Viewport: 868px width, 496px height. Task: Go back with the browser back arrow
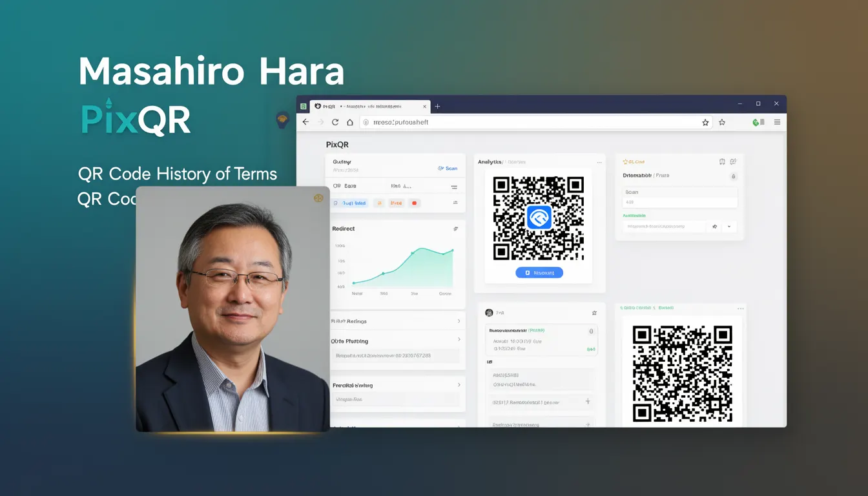point(305,122)
